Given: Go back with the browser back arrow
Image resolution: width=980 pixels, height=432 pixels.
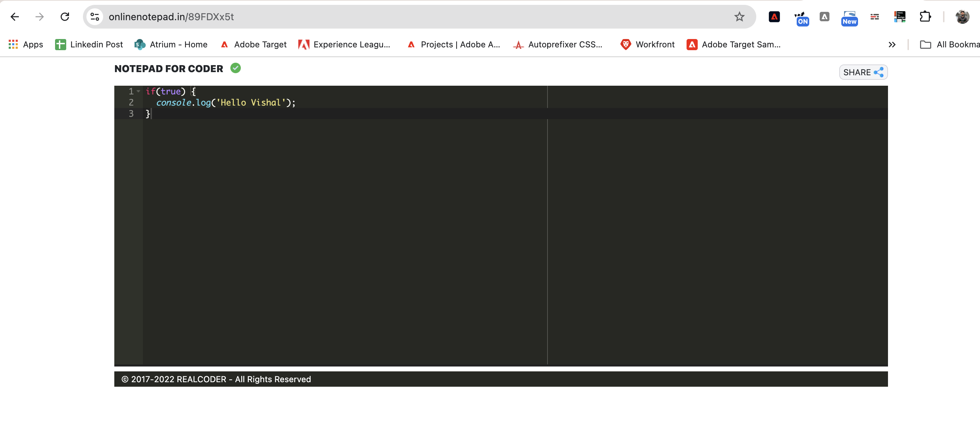Looking at the screenshot, I should (14, 17).
